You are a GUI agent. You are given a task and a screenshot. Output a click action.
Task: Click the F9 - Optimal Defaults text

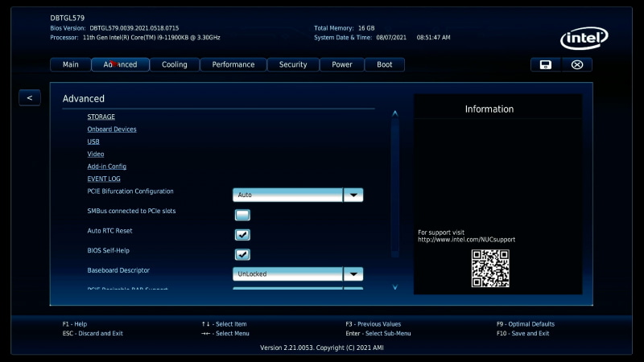526,324
